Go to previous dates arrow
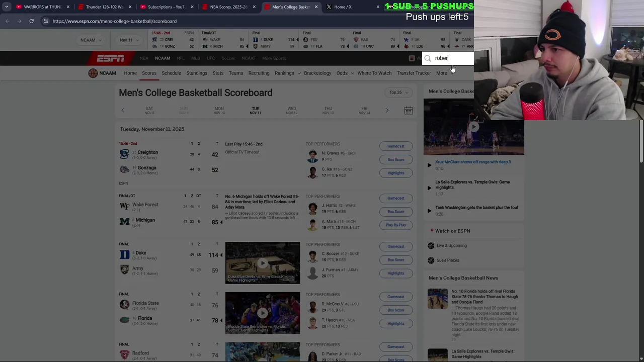The image size is (644, 362). (123, 110)
